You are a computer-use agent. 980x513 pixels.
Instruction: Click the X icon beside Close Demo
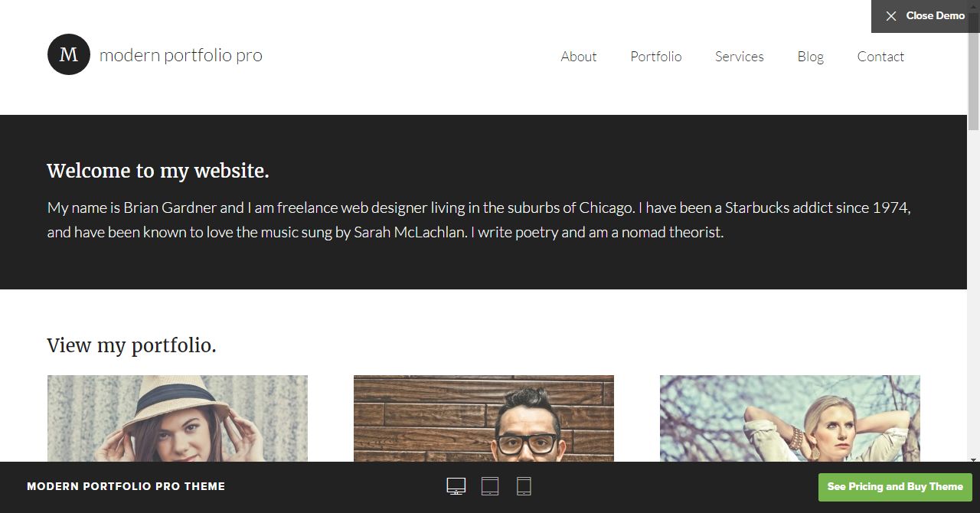click(x=891, y=16)
